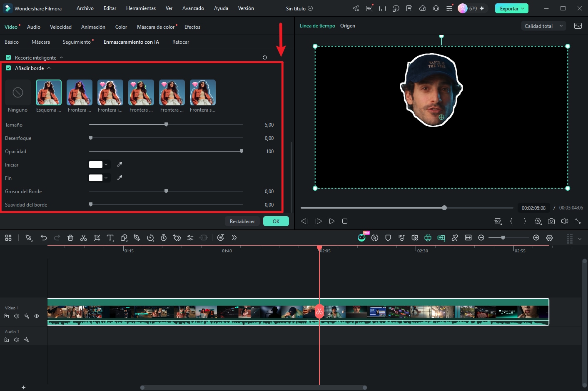Click the Iniciar color eyedropper

coord(120,164)
